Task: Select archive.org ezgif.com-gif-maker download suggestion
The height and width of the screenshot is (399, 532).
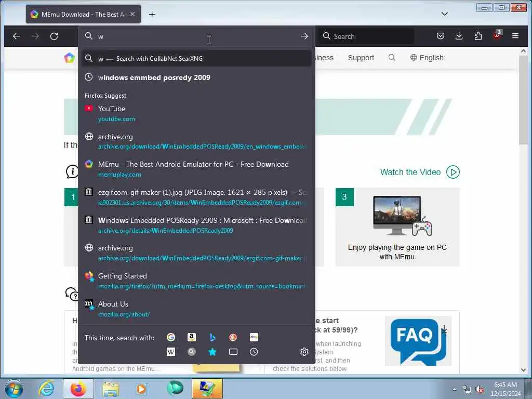Action: (x=196, y=253)
